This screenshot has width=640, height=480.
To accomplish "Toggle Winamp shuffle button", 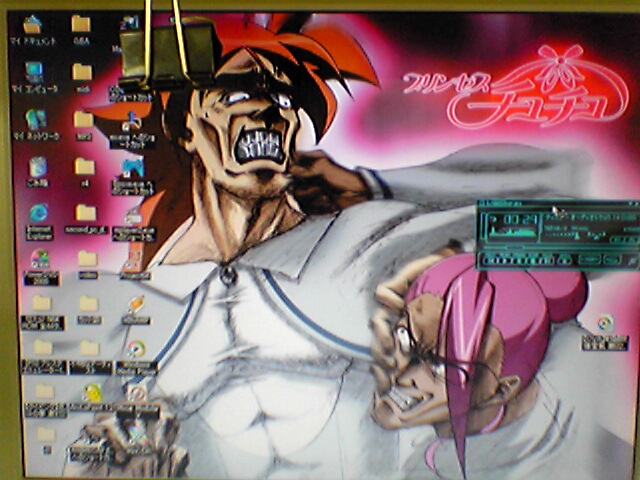I will point(590,260).
